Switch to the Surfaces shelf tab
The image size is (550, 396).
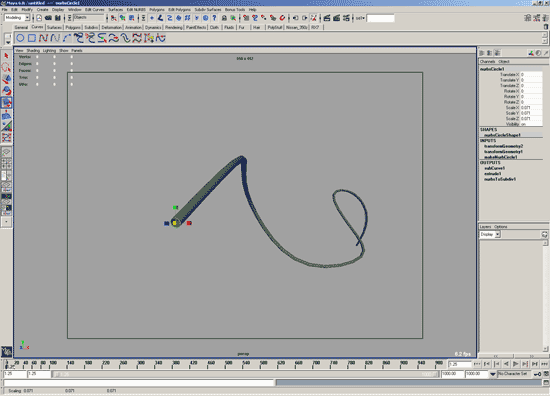[x=54, y=27]
